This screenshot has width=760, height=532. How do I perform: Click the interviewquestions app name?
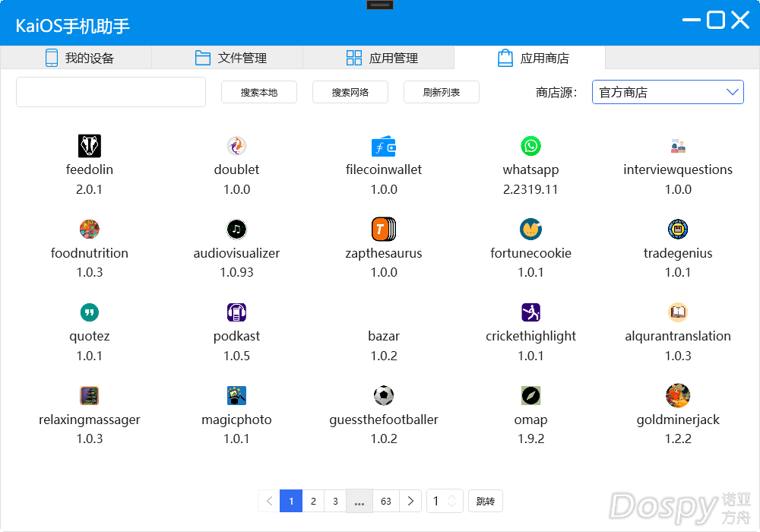(678, 170)
